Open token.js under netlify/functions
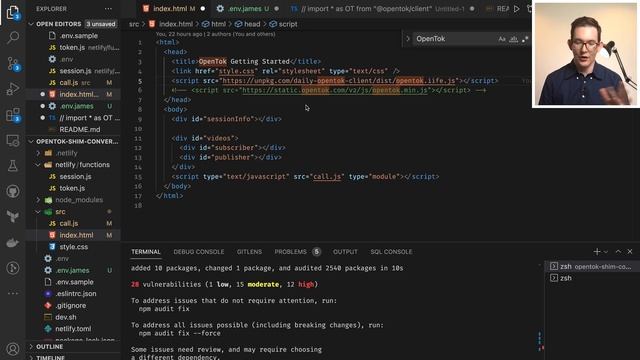The width and height of the screenshot is (640, 360). [x=72, y=188]
